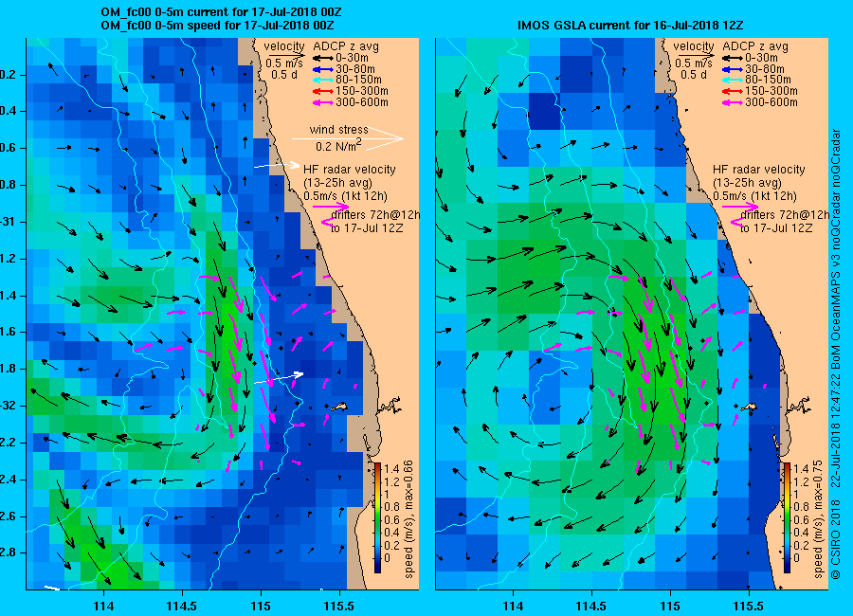
Task: Click the red 150-300m arrow in IMOS GSLA legend
Action: point(733,91)
